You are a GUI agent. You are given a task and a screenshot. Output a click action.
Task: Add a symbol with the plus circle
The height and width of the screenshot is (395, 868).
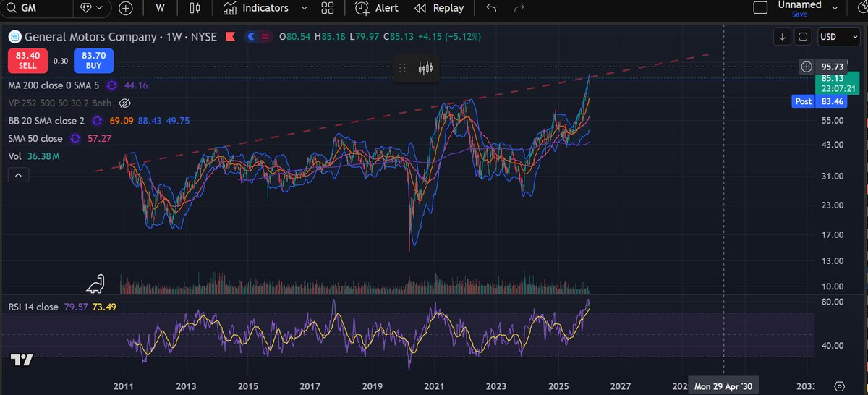(x=126, y=8)
